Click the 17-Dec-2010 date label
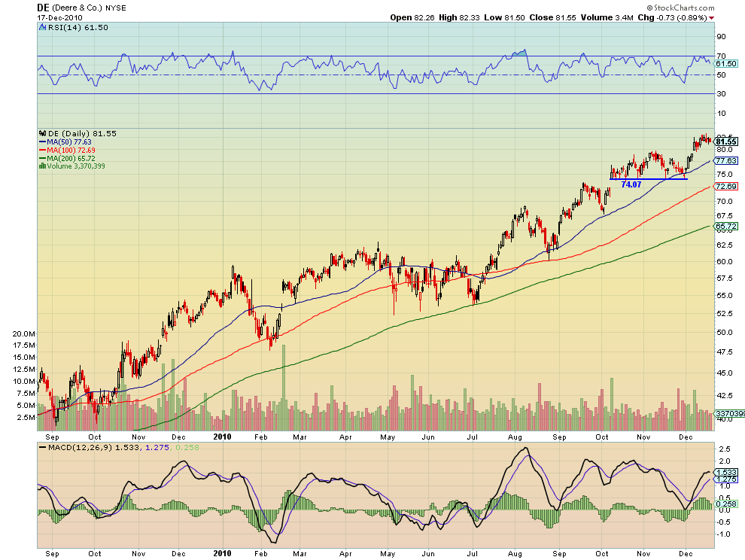 point(60,17)
